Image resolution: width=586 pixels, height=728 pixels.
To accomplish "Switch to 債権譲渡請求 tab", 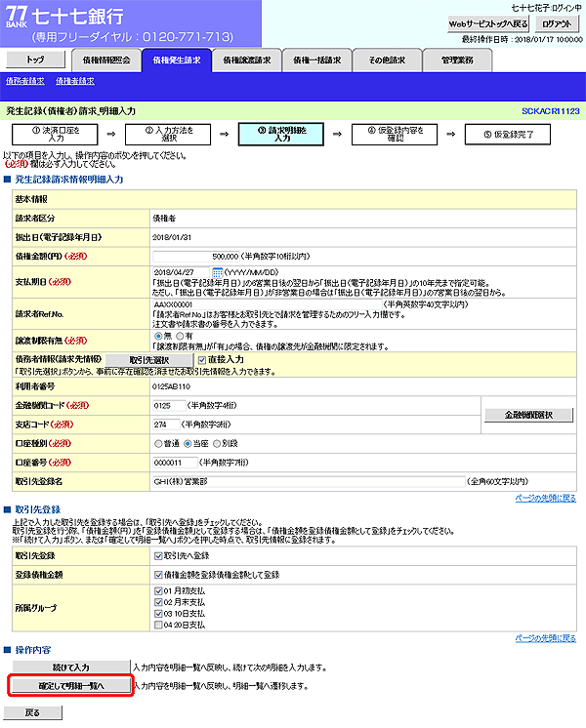I will coord(247,61).
